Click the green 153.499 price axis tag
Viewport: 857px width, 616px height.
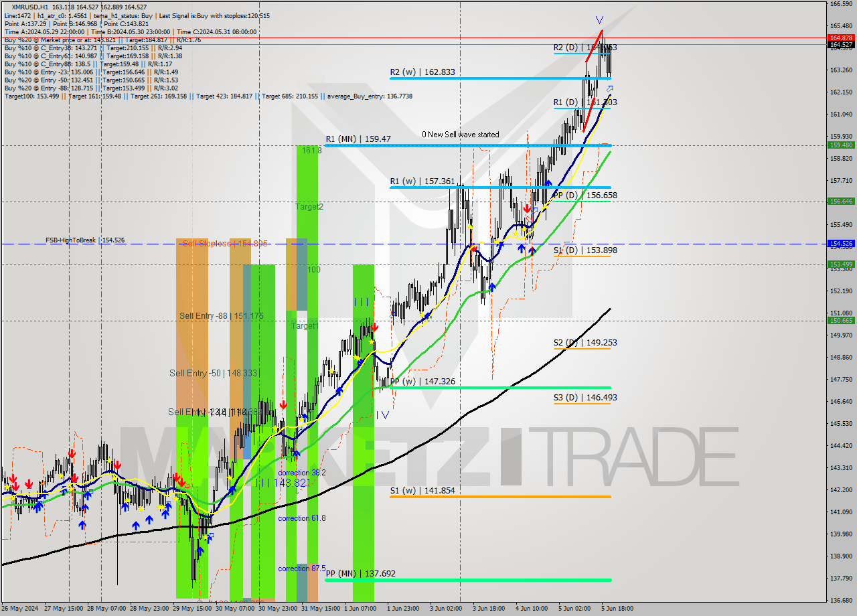(x=841, y=264)
